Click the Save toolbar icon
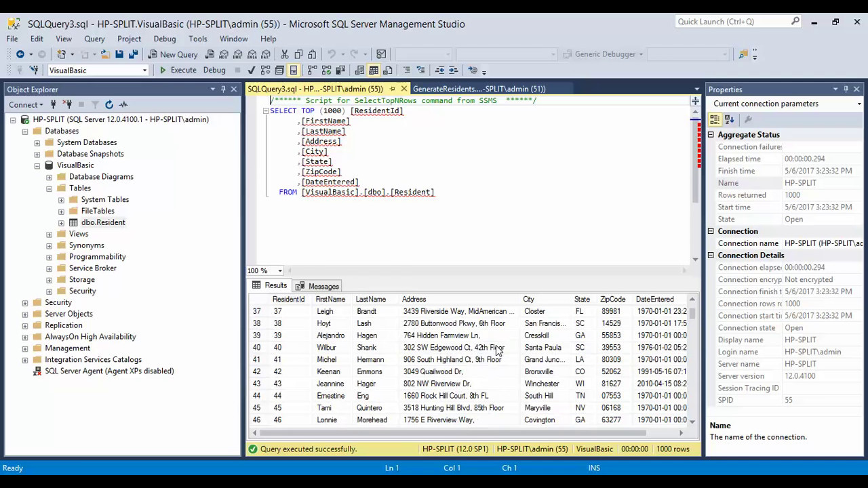This screenshot has width=868, height=488. pyautogui.click(x=118, y=54)
